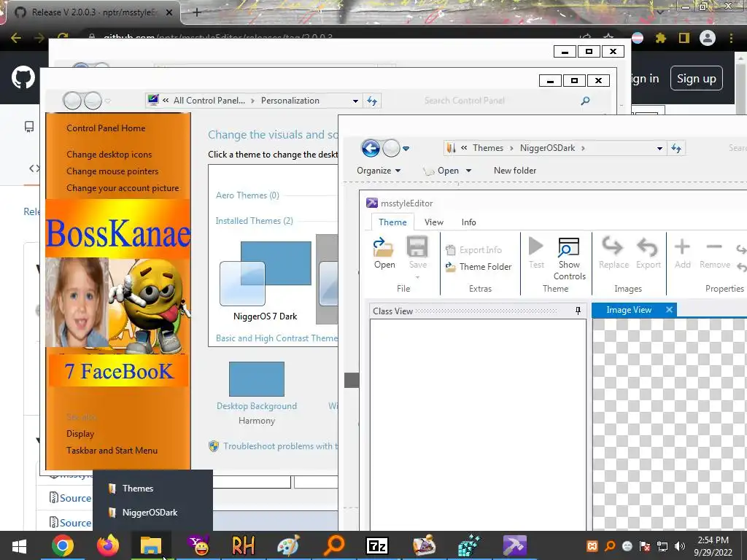
Task: Open the taskbar clock showing 2:54 PM
Action: click(x=713, y=546)
